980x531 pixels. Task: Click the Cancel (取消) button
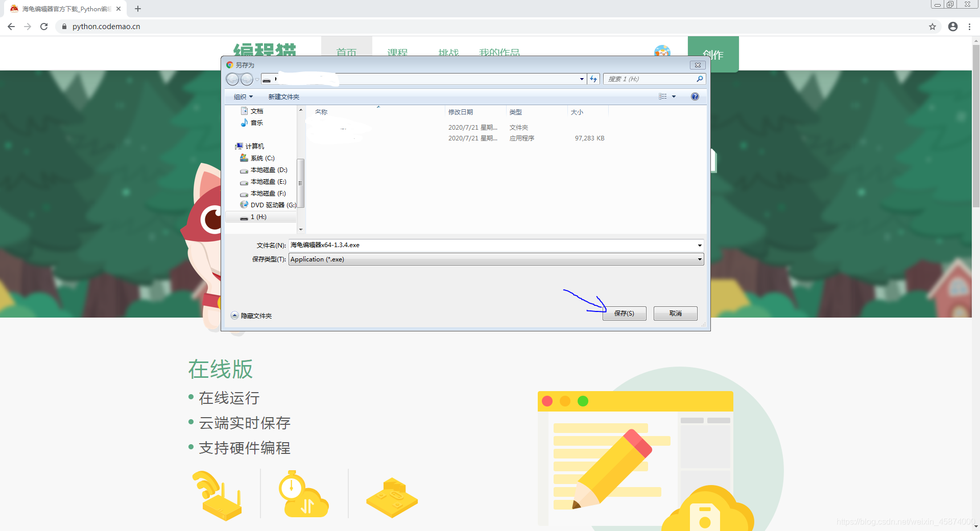point(675,313)
